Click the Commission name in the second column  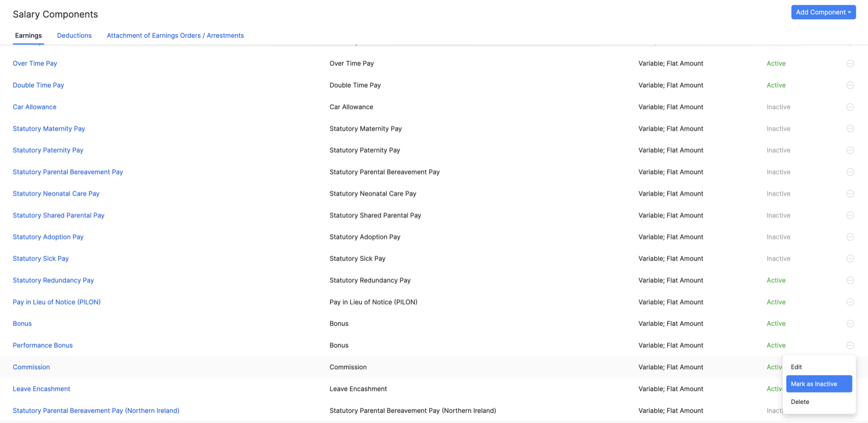tap(348, 367)
